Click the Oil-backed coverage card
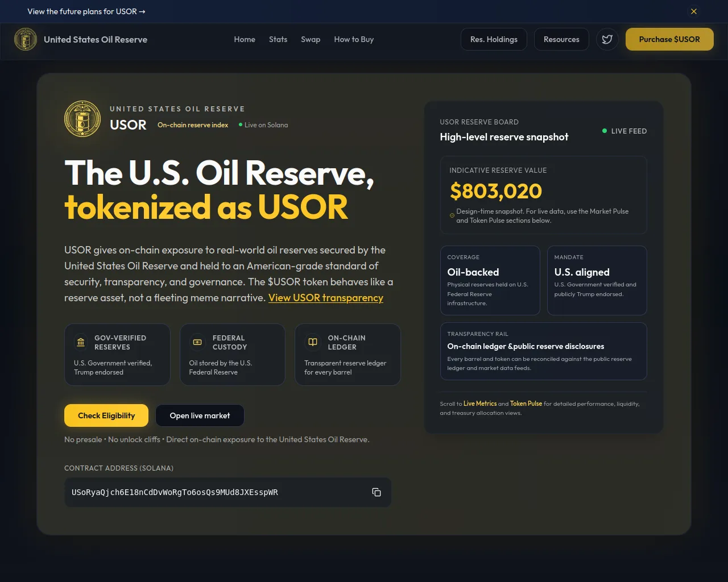The width and height of the screenshot is (728, 582). click(x=490, y=280)
